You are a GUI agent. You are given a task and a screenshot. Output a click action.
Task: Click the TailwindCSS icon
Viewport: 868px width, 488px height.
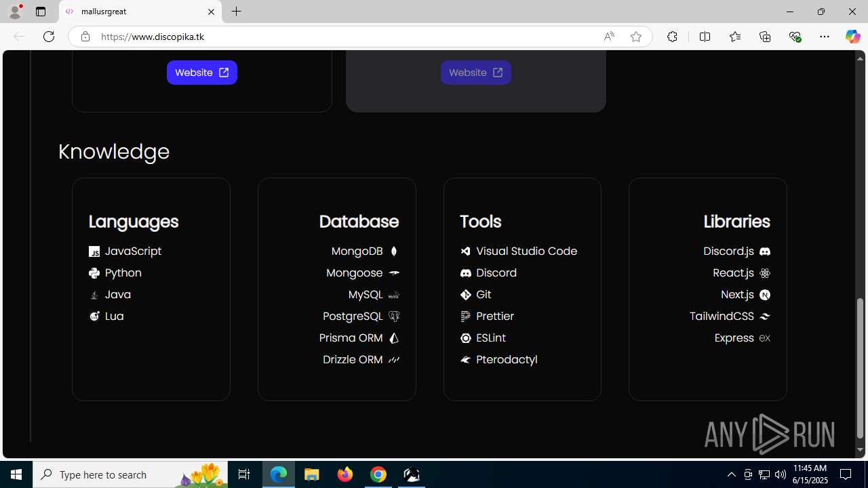(x=765, y=317)
